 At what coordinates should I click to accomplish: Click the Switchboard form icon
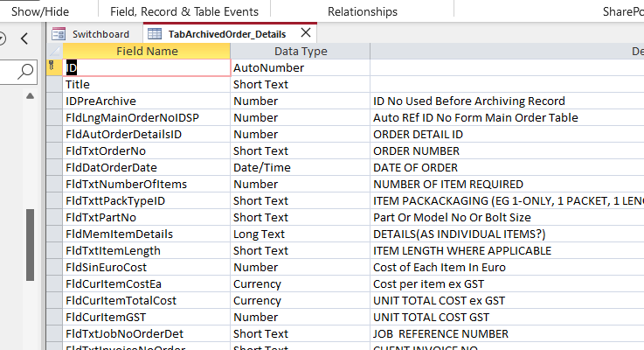59,34
